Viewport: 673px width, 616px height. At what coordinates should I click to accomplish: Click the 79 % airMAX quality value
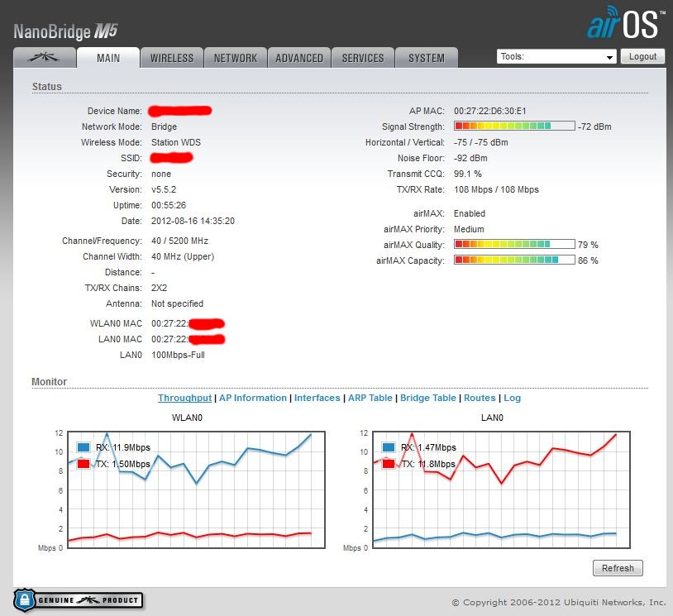click(x=588, y=245)
